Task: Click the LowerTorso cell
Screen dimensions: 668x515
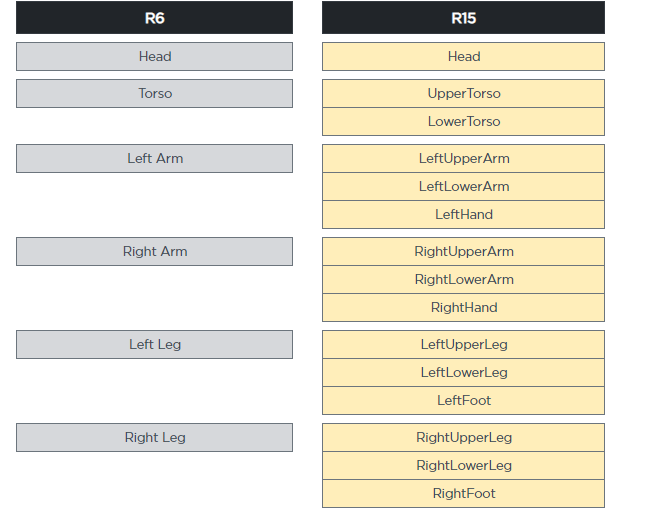Action: tap(463, 121)
